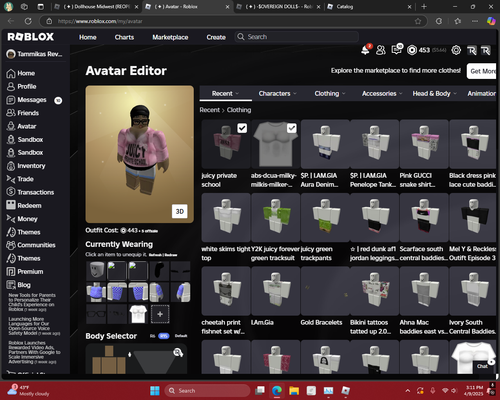The width and height of the screenshot is (500, 400).
Task: Expand the Head & Body category dropdown
Action: coord(435,93)
